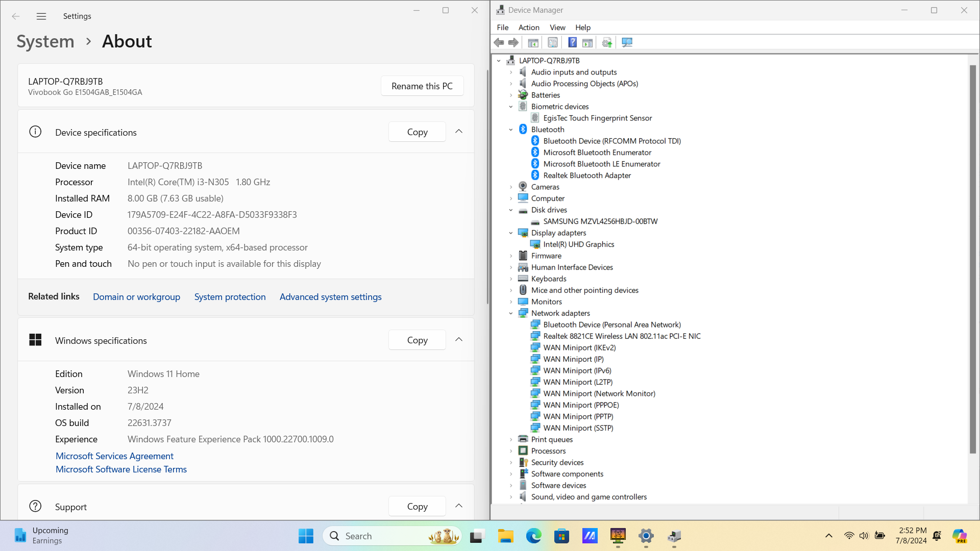Viewport: 980px width, 551px height.
Task: Click the Device Manager vertical scrollbar
Action: pyautogui.click(x=973, y=259)
